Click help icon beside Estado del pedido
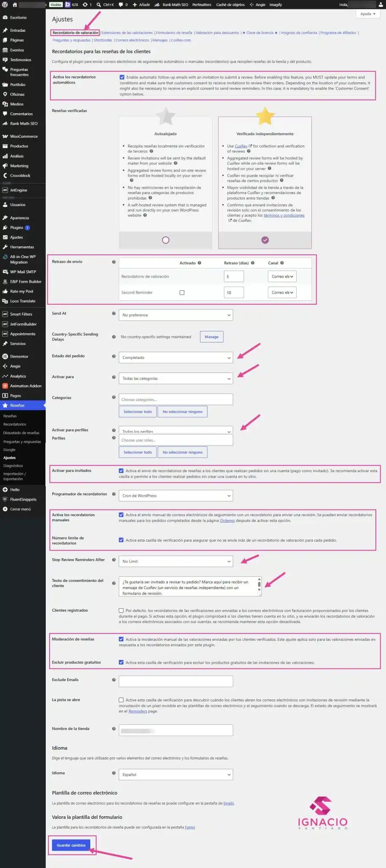Image resolution: width=386 pixels, height=868 pixels. tap(114, 356)
